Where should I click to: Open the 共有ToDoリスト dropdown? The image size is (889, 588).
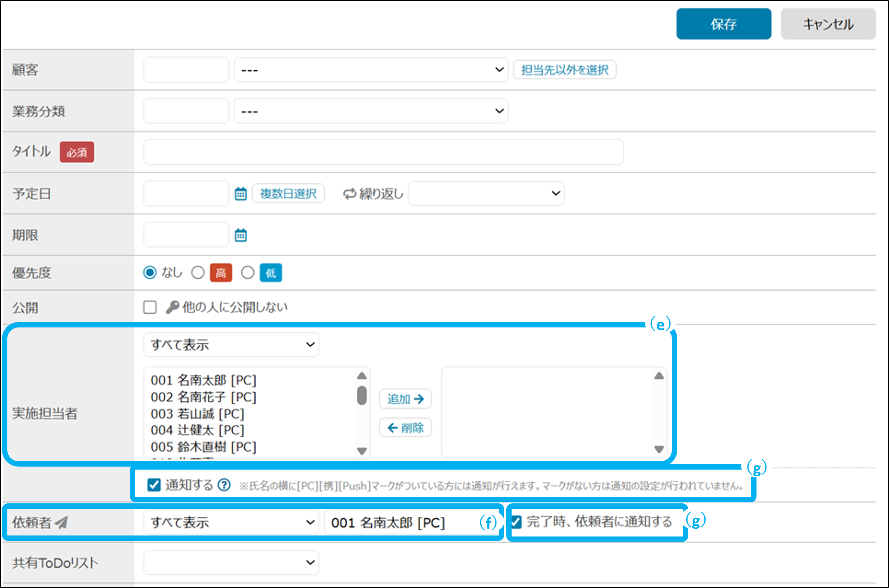[231, 562]
